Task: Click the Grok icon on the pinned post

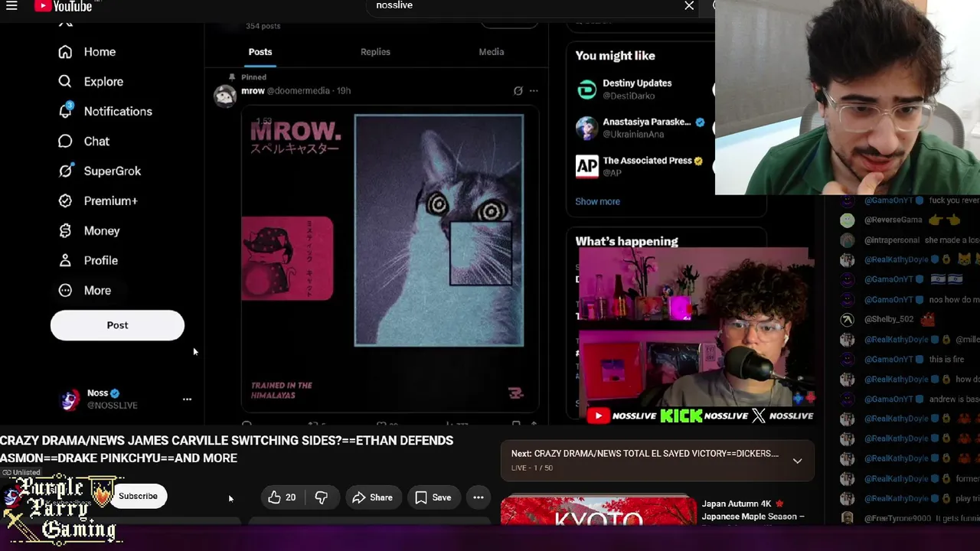Action: coord(518,91)
